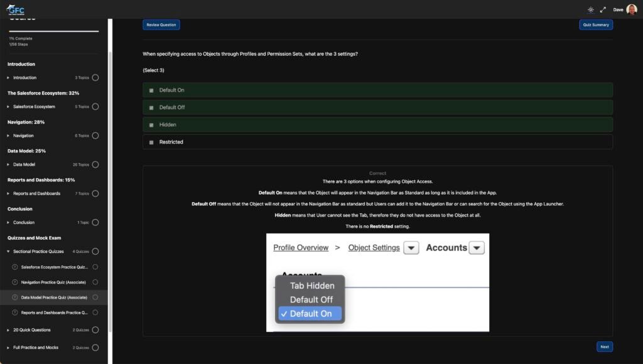643x364 pixels.
Task: Expand the Salesforce Ecosystem section
Action: [8, 107]
